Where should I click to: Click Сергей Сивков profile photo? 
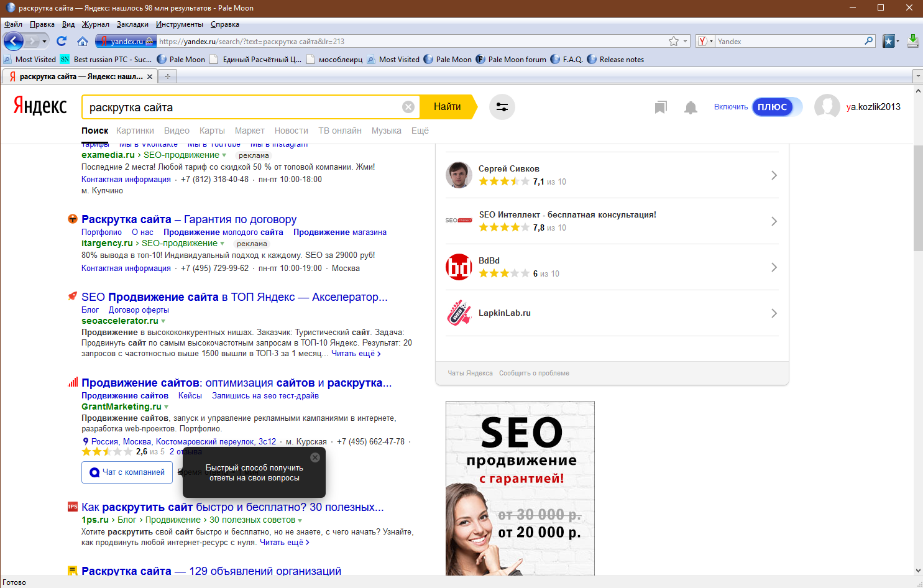click(x=459, y=175)
